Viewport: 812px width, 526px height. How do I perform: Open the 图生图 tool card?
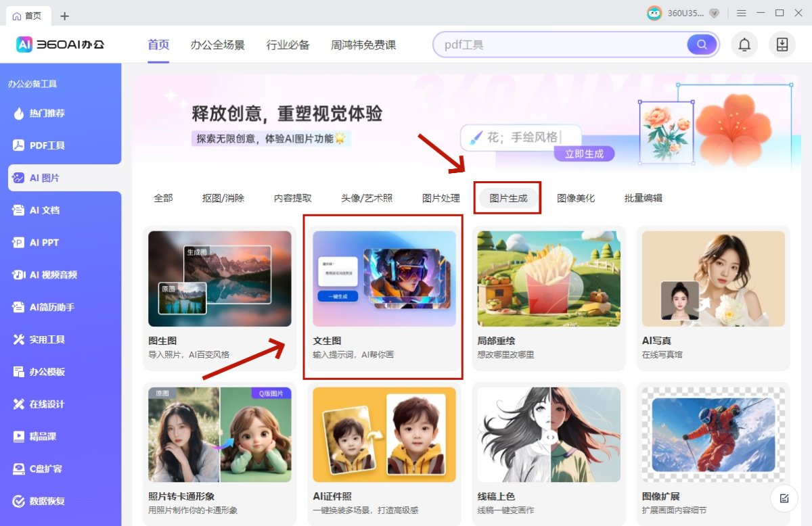[x=220, y=298]
